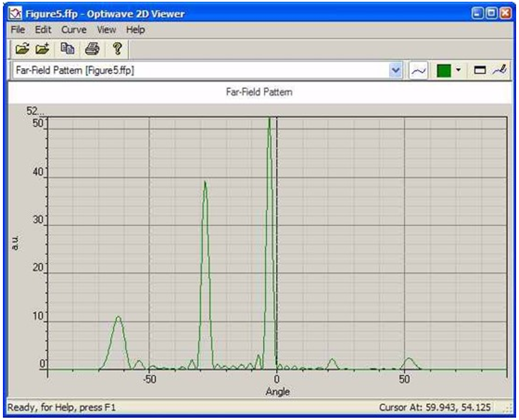Open the Help menu
Image resolution: width=519 pixels, height=420 pixels.
coord(136,29)
